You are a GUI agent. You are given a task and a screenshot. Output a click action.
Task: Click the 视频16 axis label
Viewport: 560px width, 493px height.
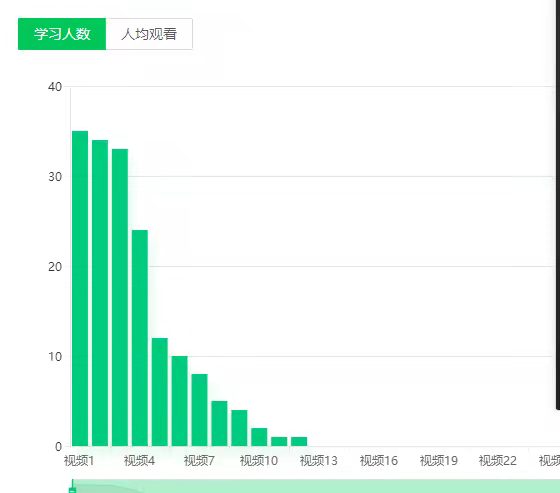pos(379,460)
